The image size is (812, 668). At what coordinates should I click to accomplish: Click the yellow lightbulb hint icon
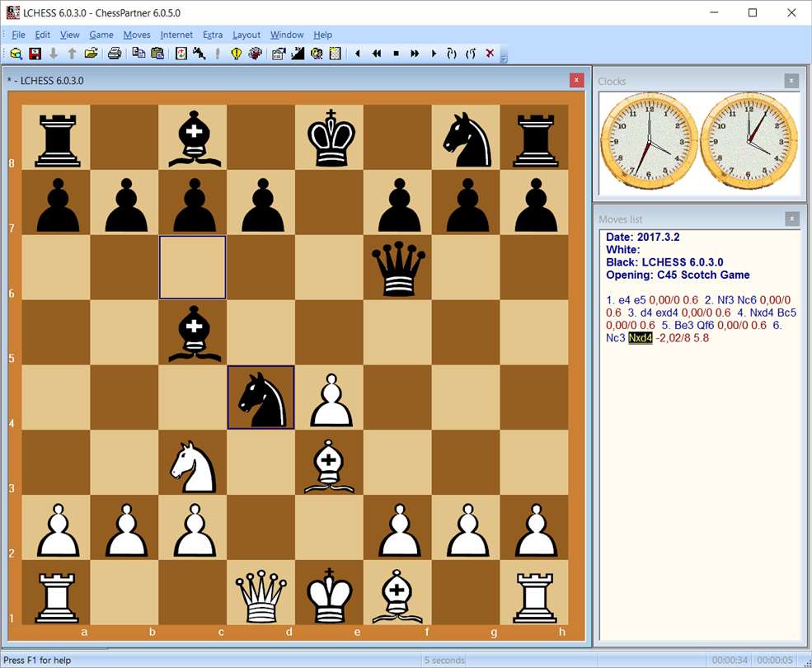(x=236, y=54)
